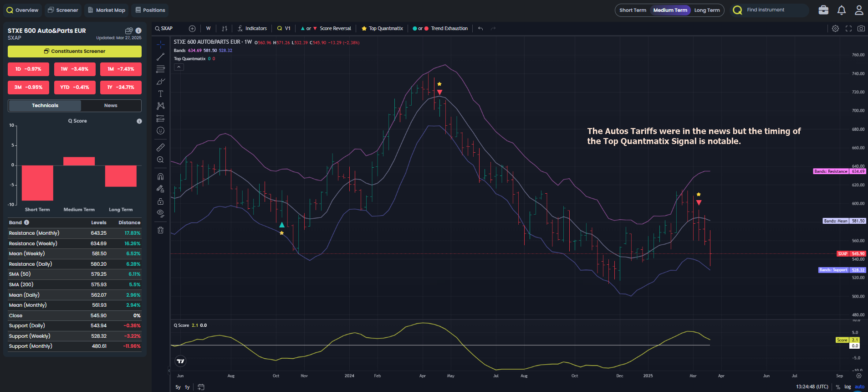Screen dimensions: 868x392
Task: Select the Long Term timeframe
Action: (707, 10)
